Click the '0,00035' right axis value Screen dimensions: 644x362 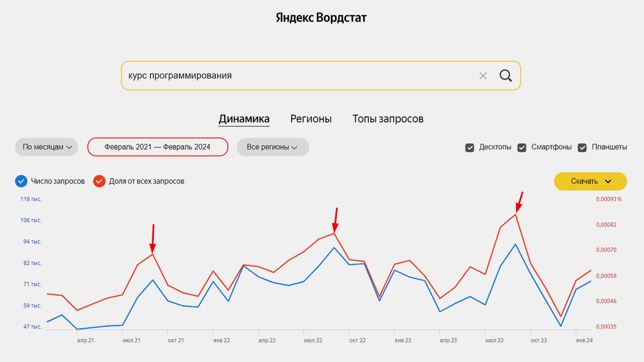pos(606,326)
